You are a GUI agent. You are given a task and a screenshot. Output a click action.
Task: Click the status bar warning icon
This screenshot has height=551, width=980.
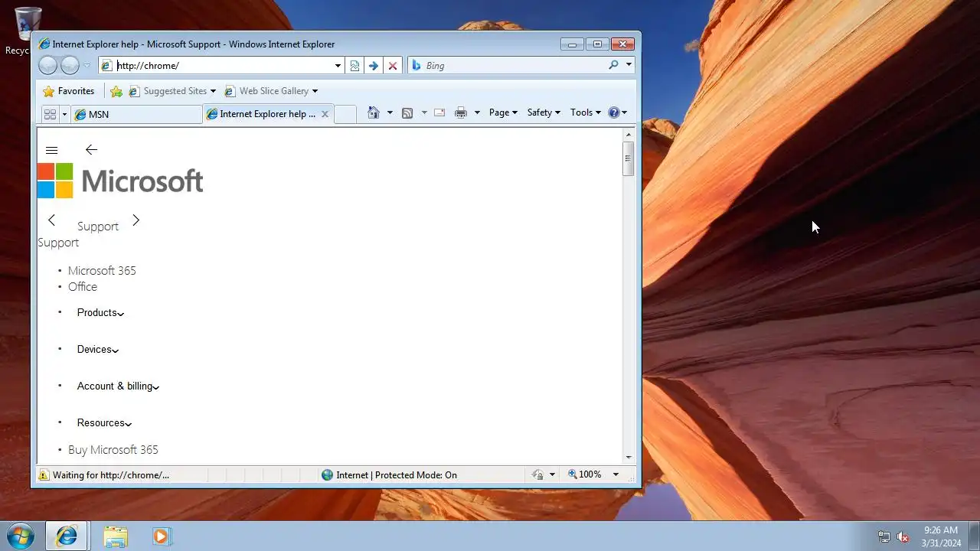click(44, 475)
